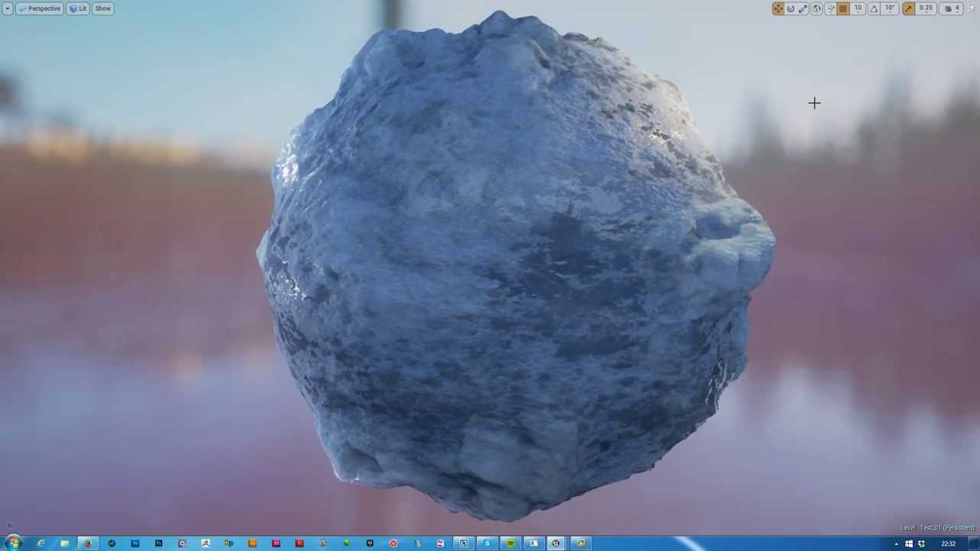Open the magenta Adobe InDesign taskbar icon
Image resolution: width=980 pixels, height=551 pixels.
pyautogui.click(x=276, y=543)
